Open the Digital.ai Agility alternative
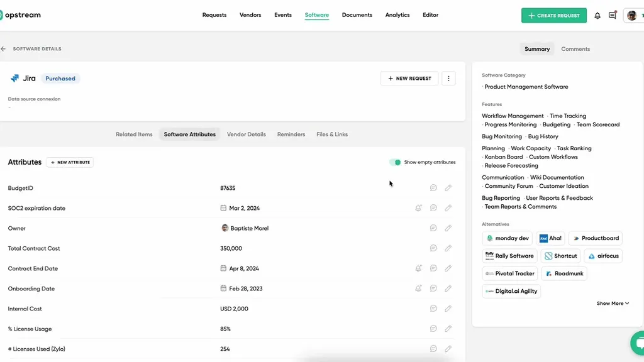The height and width of the screenshot is (362, 644). 511,291
